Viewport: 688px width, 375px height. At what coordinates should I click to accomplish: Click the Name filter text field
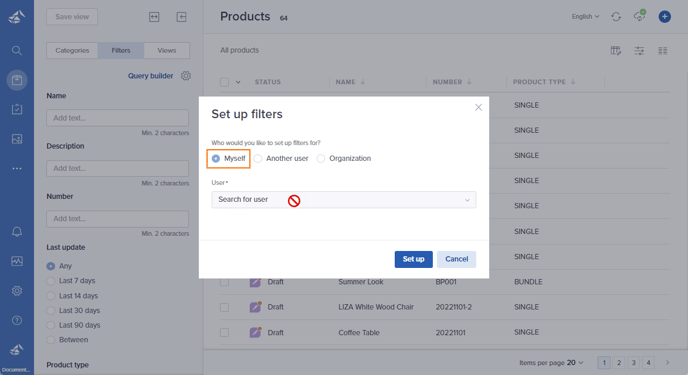tap(118, 118)
